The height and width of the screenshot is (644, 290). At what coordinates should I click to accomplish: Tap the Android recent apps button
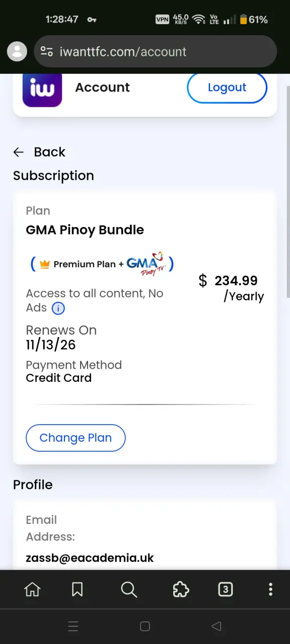tap(73, 626)
